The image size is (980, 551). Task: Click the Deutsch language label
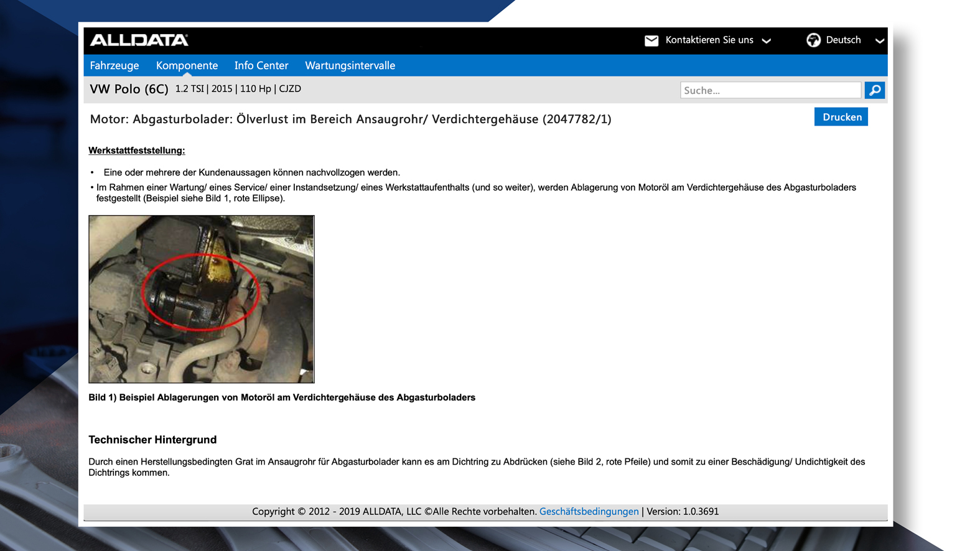pyautogui.click(x=843, y=40)
